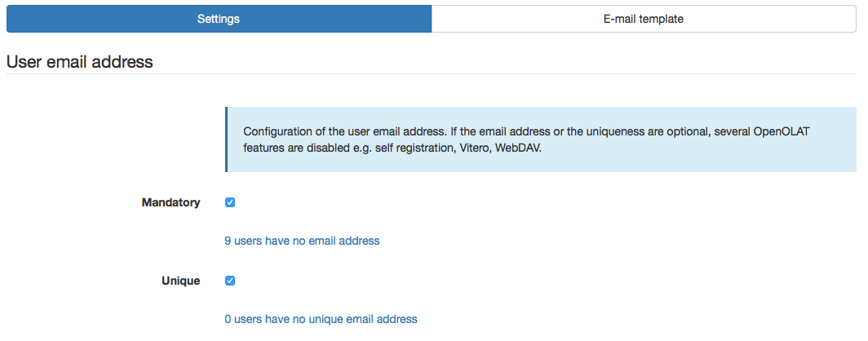The width and height of the screenshot is (868, 341).
Task: Switch to the Settings tab
Action: (219, 19)
